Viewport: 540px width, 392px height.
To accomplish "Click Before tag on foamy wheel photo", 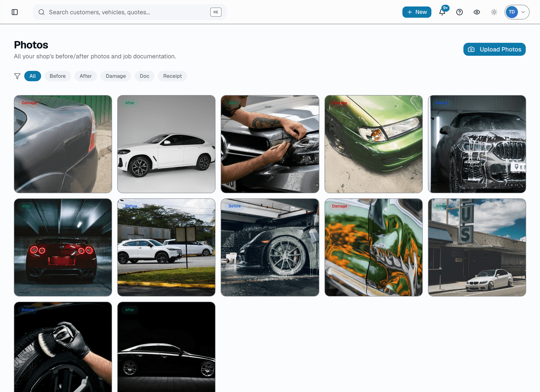I will (235, 206).
